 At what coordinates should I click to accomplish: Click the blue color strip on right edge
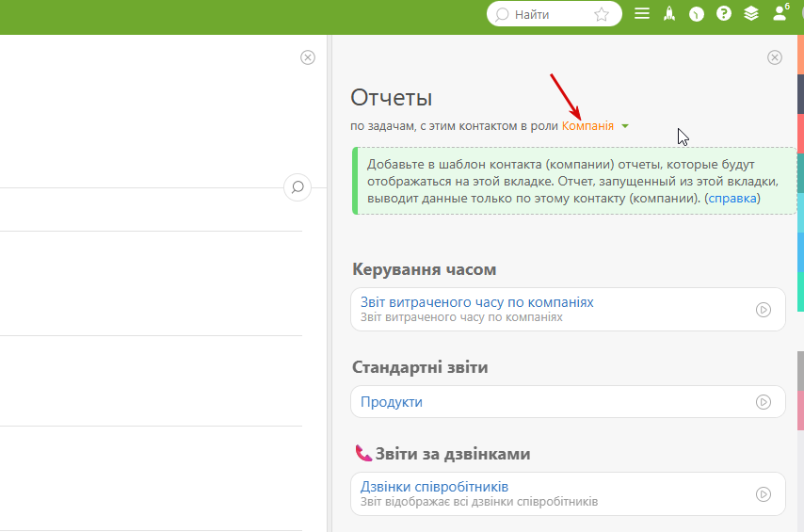(x=800, y=252)
